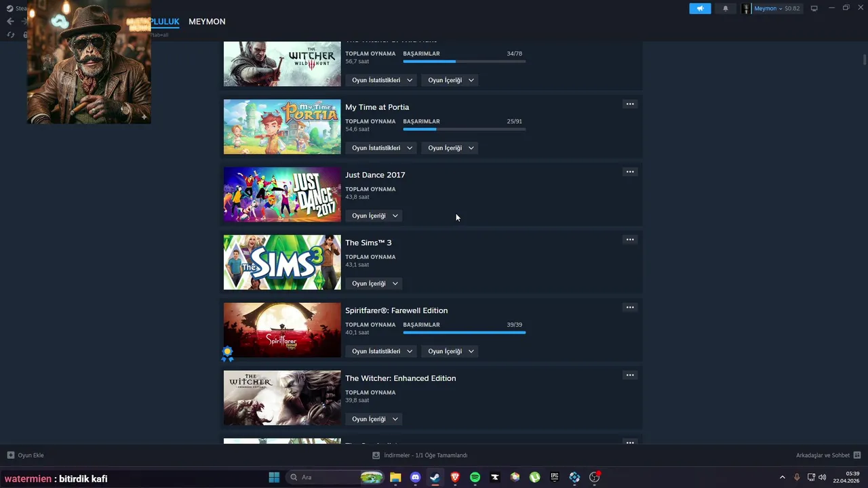The width and height of the screenshot is (868, 488).
Task: Switch to the MEYMON tab
Action: point(207,22)
